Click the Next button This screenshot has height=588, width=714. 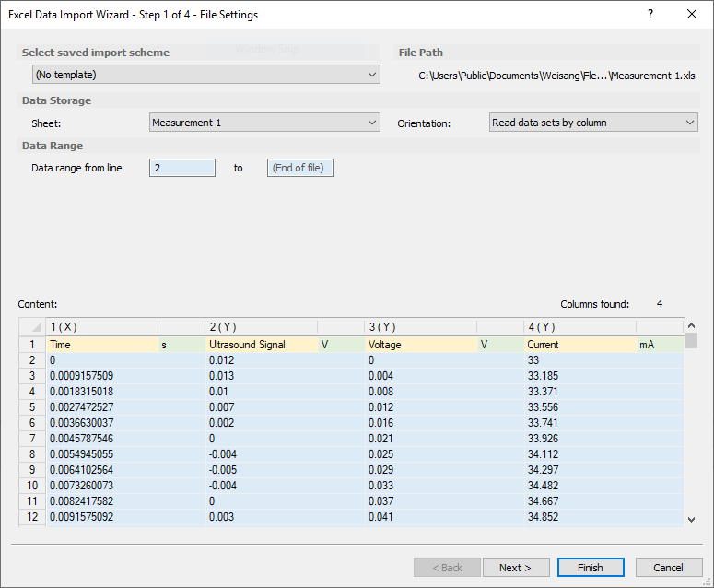pyautogui.click(x=516, y=568)
